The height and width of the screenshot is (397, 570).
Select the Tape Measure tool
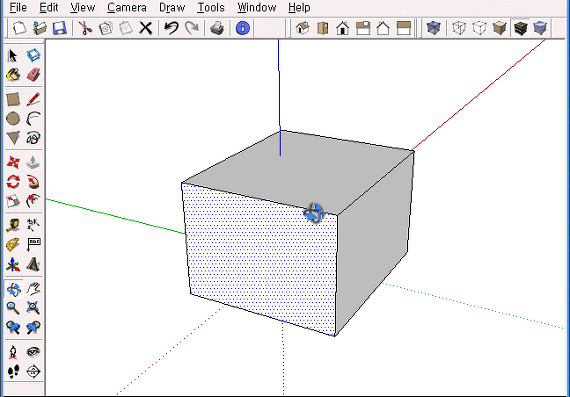[x=13, y=225]
